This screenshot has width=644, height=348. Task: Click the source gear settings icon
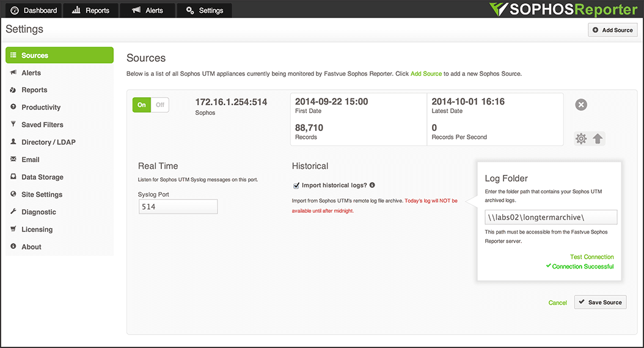click(x=580, y=139)
